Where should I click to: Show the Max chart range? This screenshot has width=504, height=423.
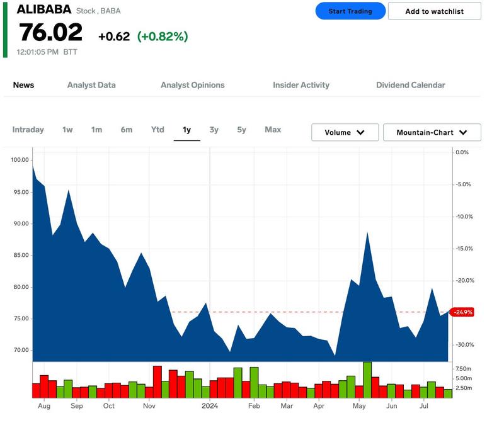pyautogui.click(x=273, y=130)
